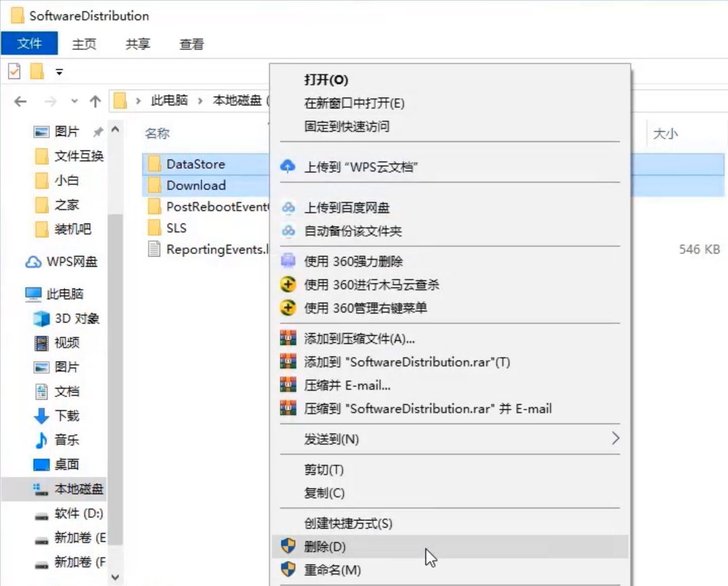Viewport: 728px width, 586px height.
Task: Switch to the 查看 ribbon tab
Action: click(x=191, y=44)
